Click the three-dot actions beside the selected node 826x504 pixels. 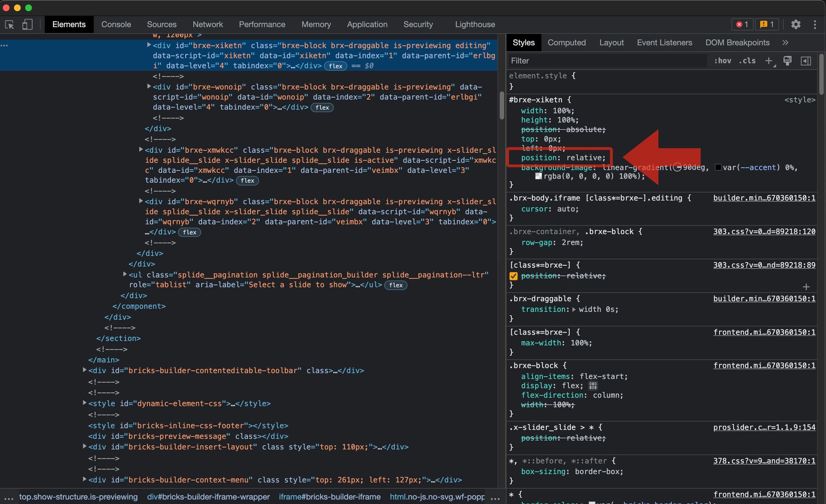pos(4,45)
